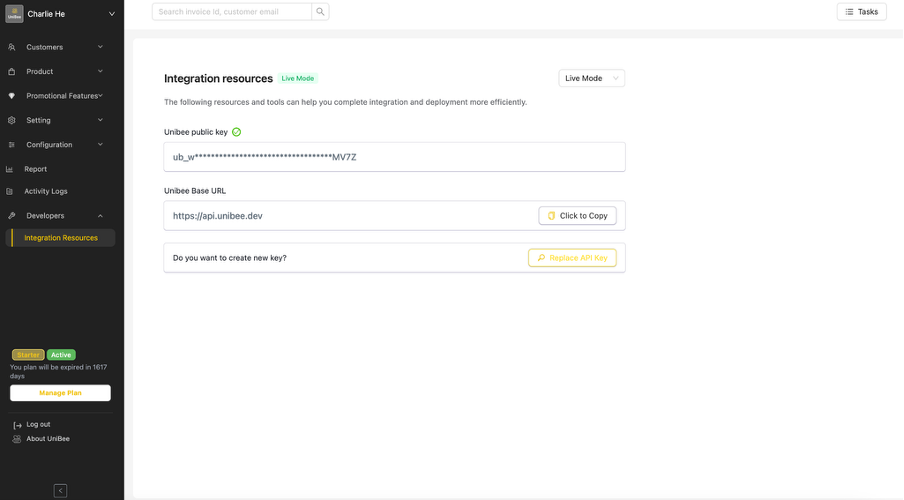Click the About UniBee people icon
This screenshot has width=904, height=500.
[17, 439]
